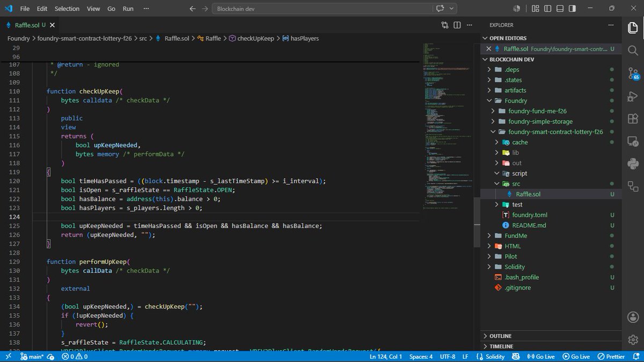
Task: Open the Extensions view
Action: [633, 119]
